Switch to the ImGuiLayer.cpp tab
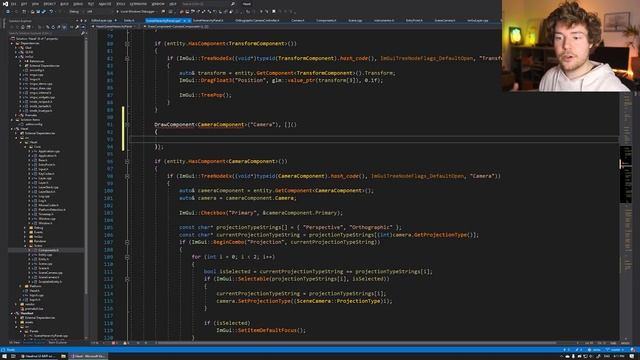Image resolution: width=640 pixels, height=360 pixels. [478, 20]
